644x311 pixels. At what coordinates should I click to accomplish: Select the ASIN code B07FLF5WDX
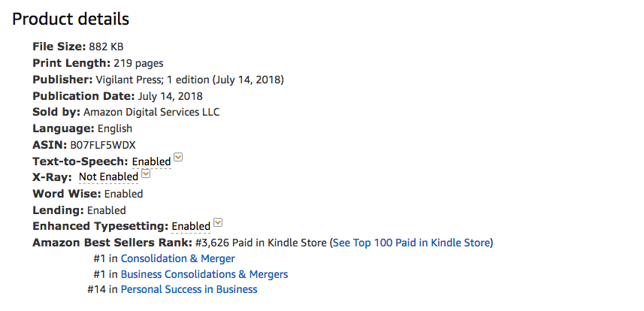click(103, 145)
